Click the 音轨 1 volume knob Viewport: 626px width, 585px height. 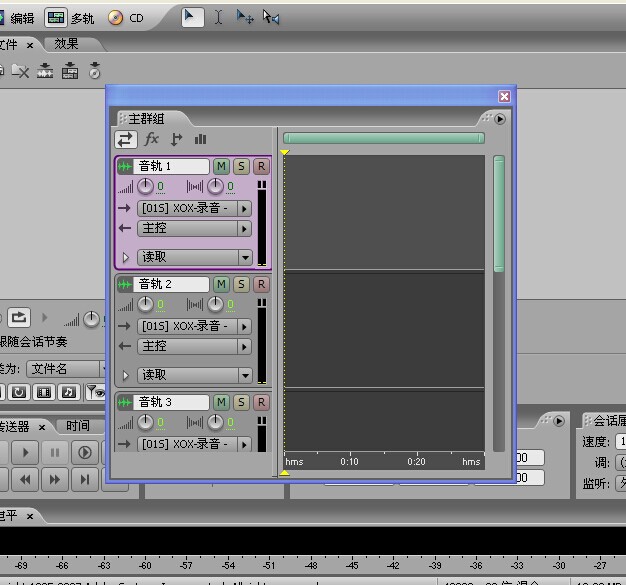[146, 186]
